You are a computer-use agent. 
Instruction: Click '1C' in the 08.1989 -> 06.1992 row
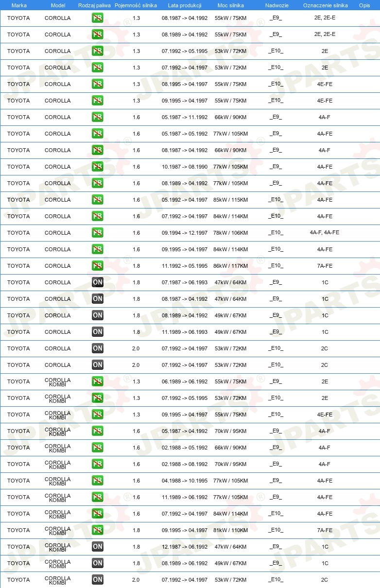(x=325, y=563)
